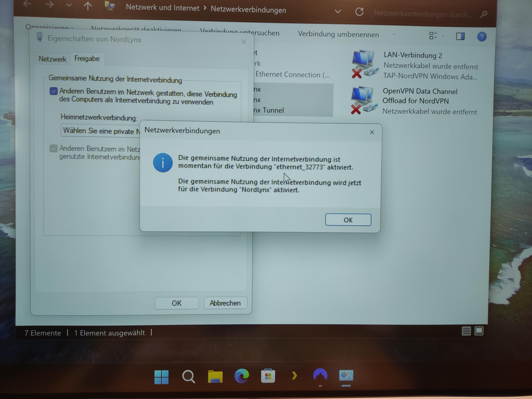Expand address bar history chevron
The height and width of the screenshot is (399, 532).
pos(338,11)
